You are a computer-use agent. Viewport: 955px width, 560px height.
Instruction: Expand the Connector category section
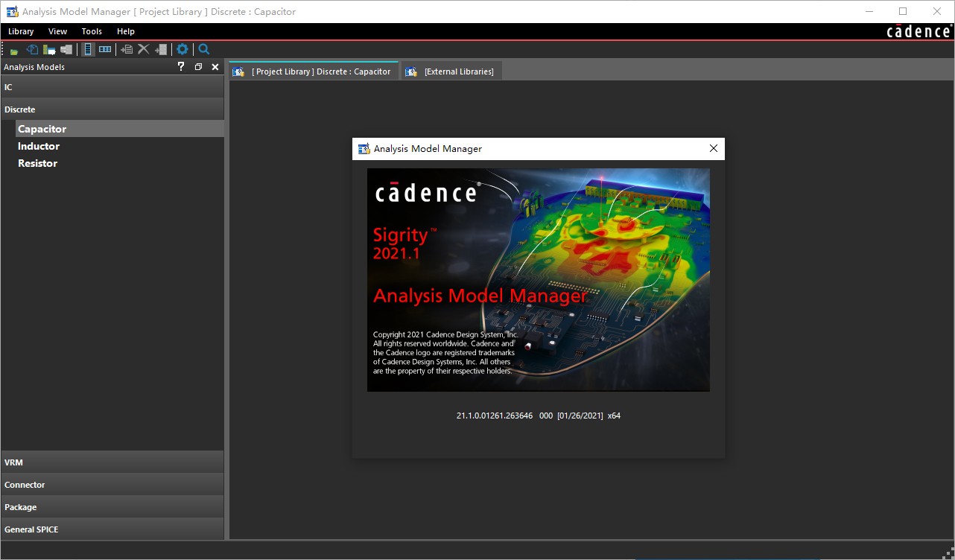click(112, 485)
